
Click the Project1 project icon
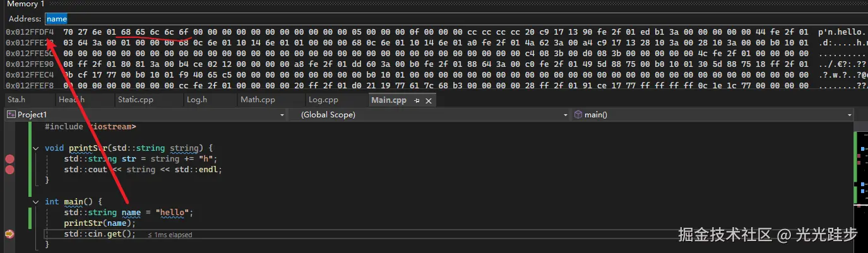[x=11, y=115]
